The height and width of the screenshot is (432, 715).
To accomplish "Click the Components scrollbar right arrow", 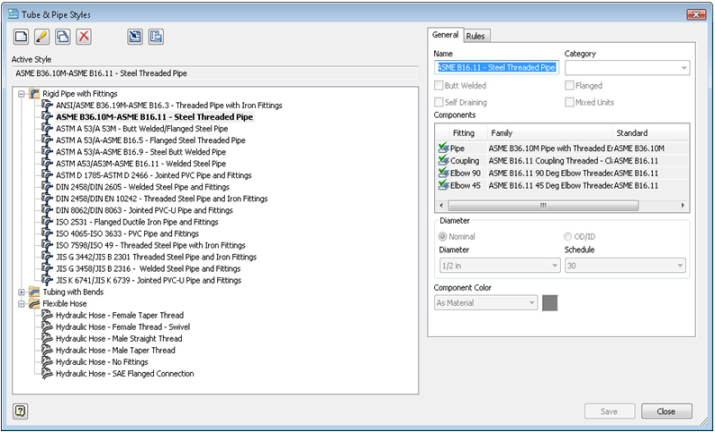I will coord(683,205).
